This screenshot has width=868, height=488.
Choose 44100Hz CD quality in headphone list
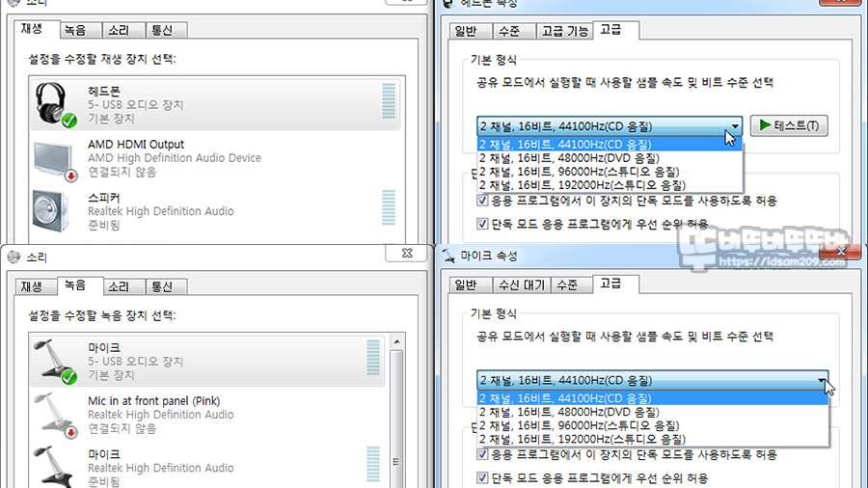point(610,145)
